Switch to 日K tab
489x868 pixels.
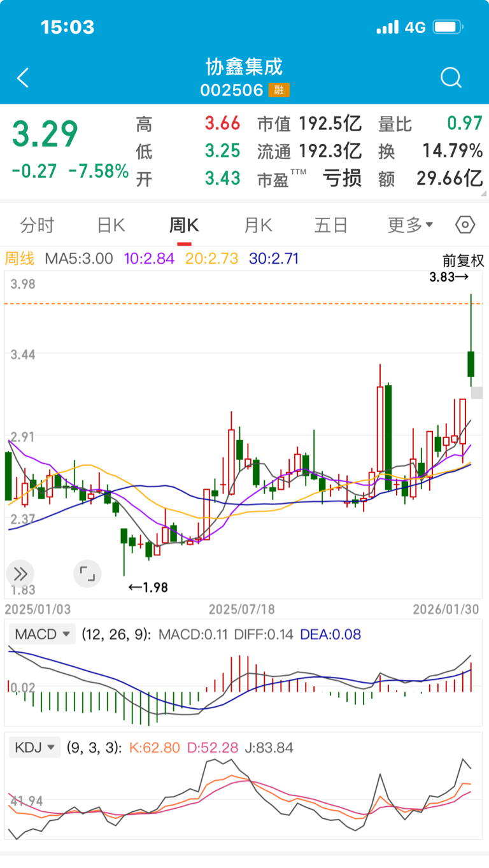pyautogui.click(x=111, y=225)
